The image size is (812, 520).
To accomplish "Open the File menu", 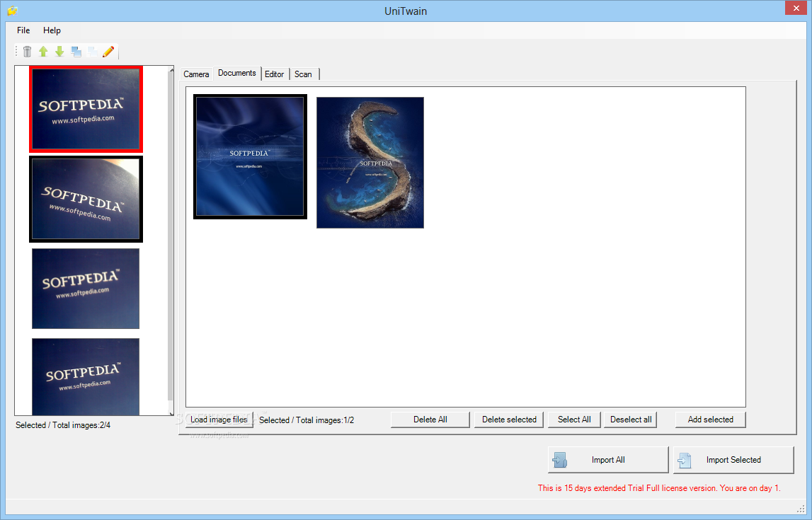I will [23, 30].
